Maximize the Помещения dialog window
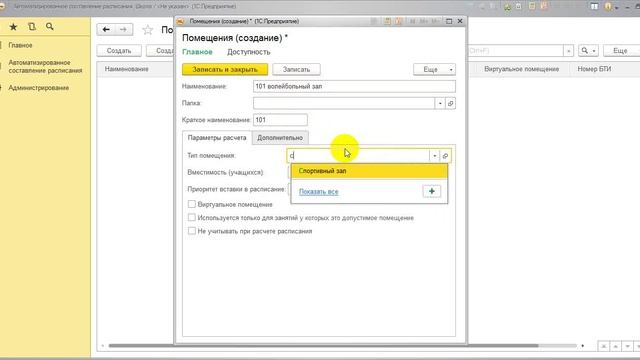The height and width of the screenshot is (360, 640). pos(449,21)
